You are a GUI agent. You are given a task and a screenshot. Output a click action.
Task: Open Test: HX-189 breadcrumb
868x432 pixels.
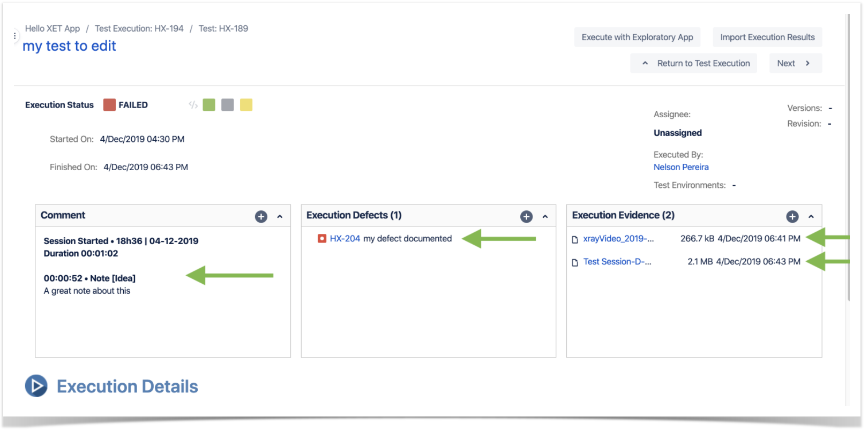(223, 29)
